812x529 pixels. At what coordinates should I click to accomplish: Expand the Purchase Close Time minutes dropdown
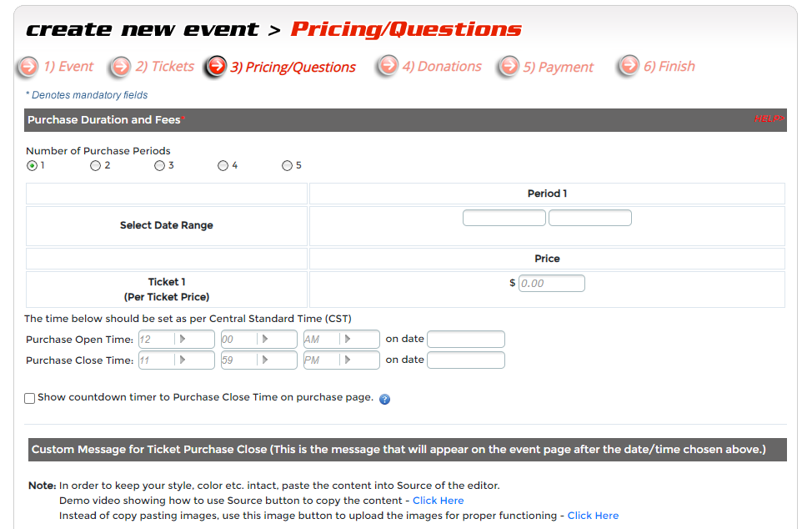point(265,360)
